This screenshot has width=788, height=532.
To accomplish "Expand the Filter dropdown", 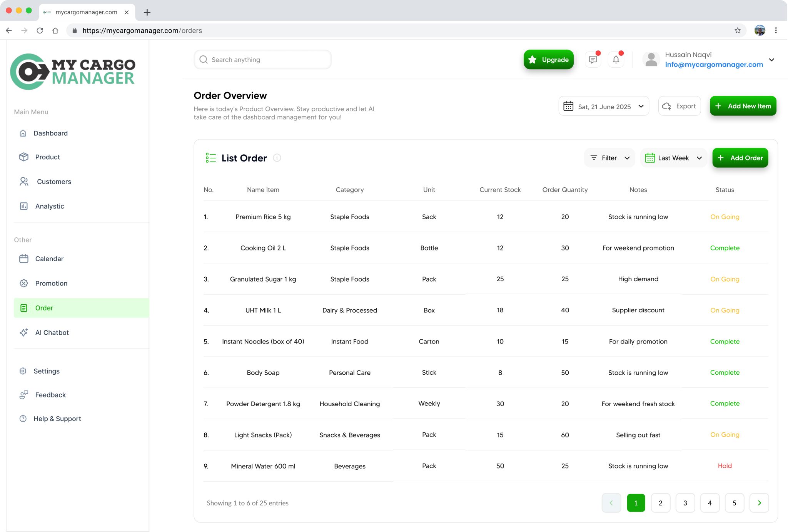I will point(609,158).
